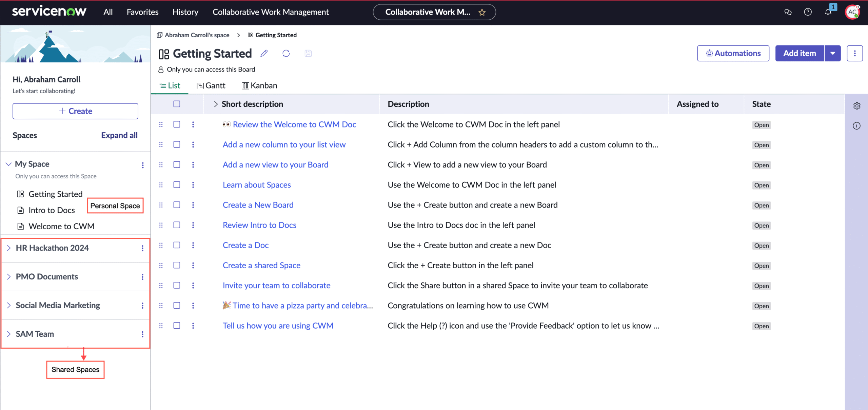
Task: Open the Review Intro to Docs link
Action: (259, 225)
